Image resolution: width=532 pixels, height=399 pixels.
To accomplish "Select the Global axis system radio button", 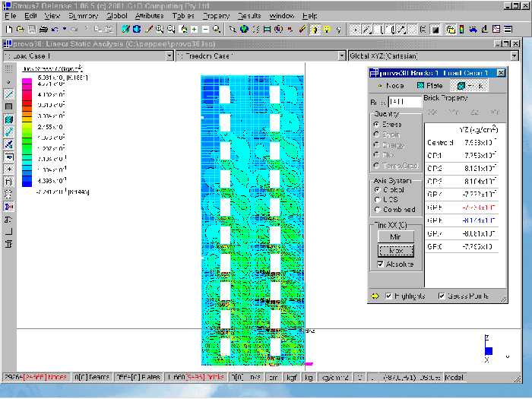I will [377, 190].
